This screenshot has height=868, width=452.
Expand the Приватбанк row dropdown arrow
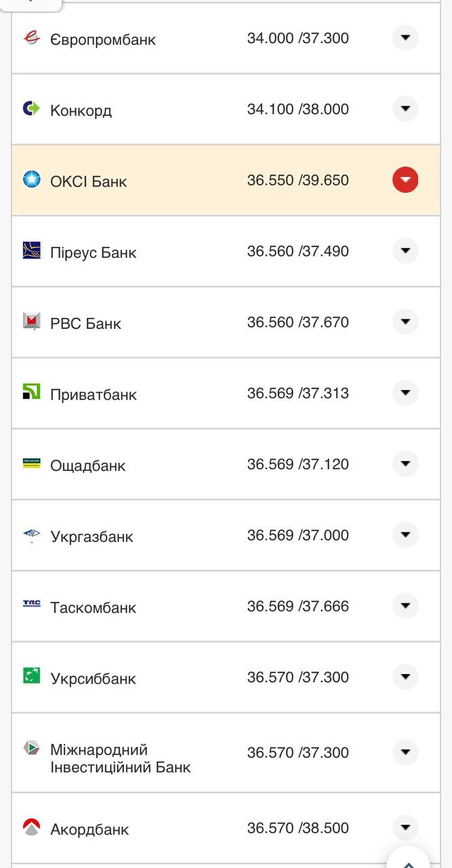click(405, 393)
